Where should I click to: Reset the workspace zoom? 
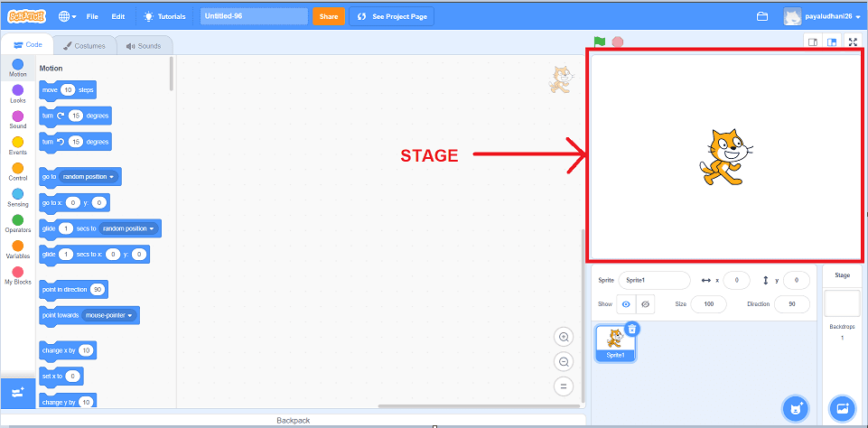pos(564,386)
